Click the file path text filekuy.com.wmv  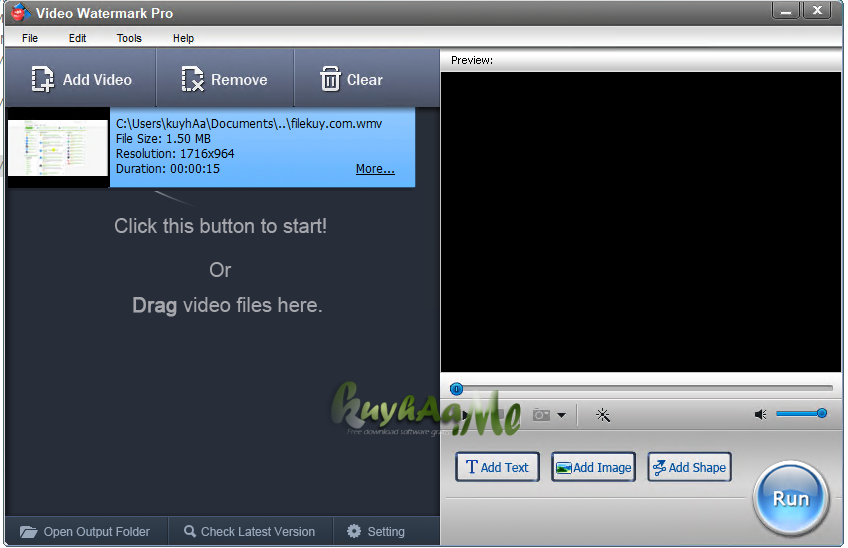(x=249, y=124)
